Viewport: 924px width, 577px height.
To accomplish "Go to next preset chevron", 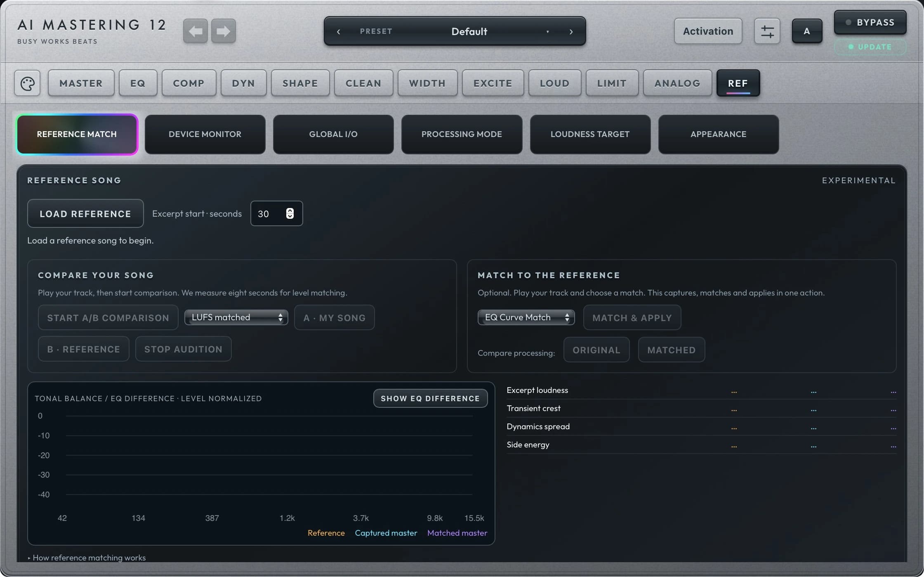I will (x=571, y=31).
